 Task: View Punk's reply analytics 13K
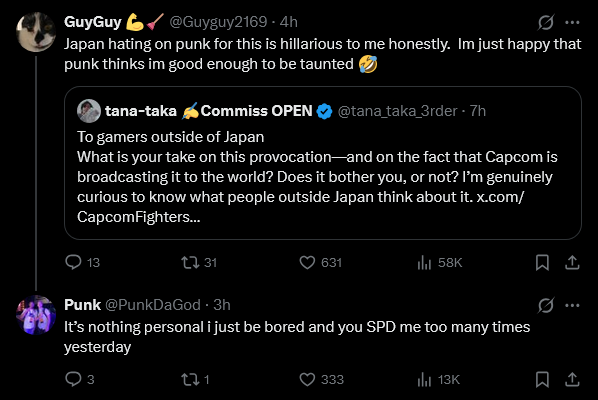424,379
